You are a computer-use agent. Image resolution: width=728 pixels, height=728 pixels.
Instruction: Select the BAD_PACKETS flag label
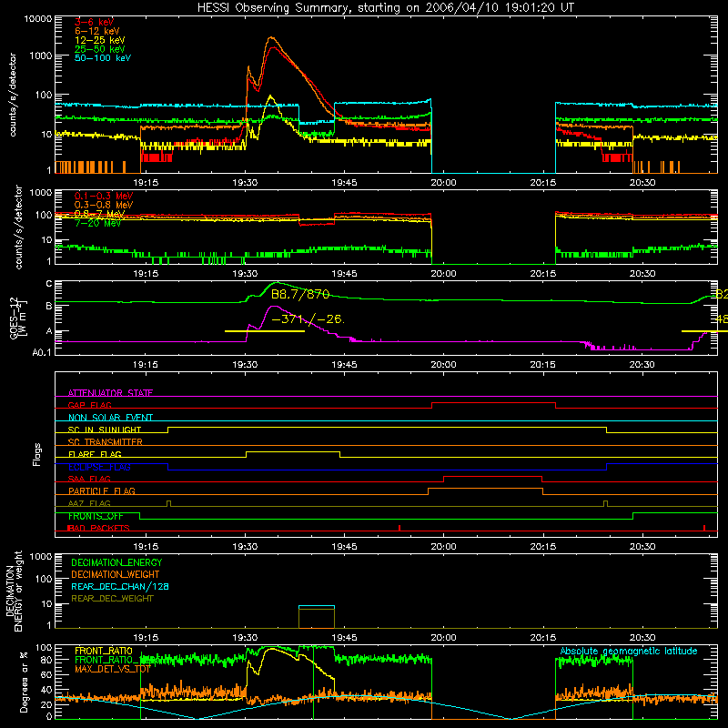coord(98,528)
